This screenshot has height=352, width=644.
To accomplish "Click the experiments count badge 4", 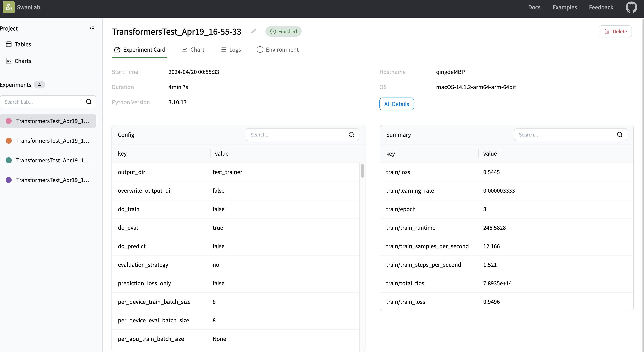I will (39, 85).
